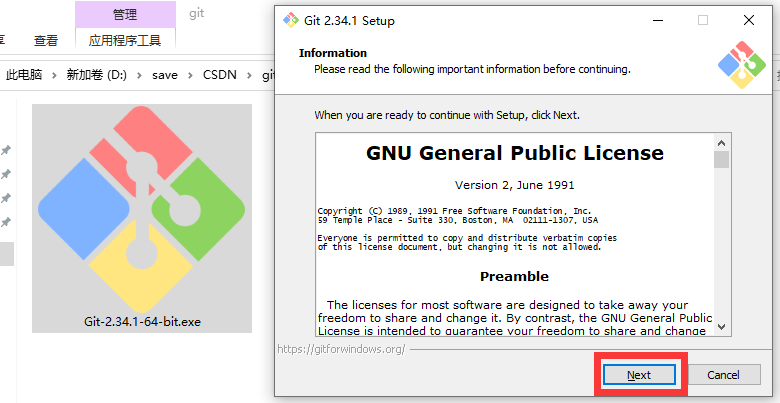Open the gitforwindows.org link
This screenshot has height=403, width=780.
pos(341,349)
